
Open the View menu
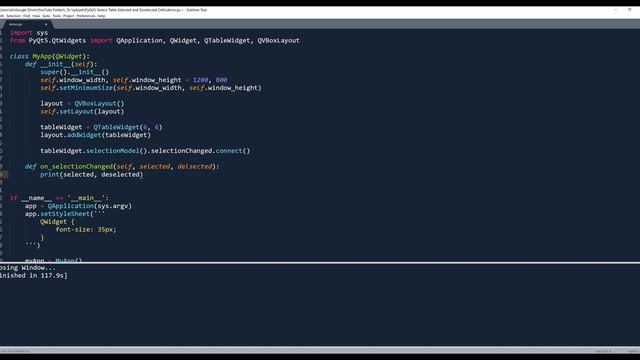(x=36, y=16)
